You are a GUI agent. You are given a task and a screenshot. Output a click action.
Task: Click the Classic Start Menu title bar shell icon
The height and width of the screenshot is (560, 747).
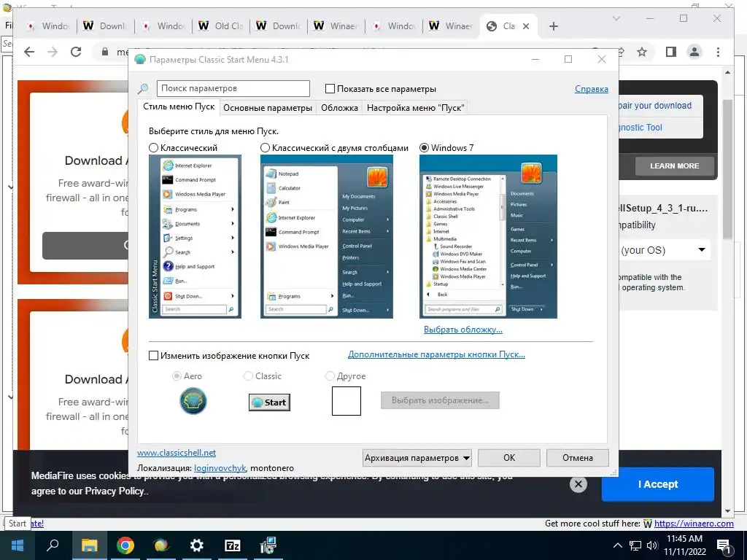[140, 60]
